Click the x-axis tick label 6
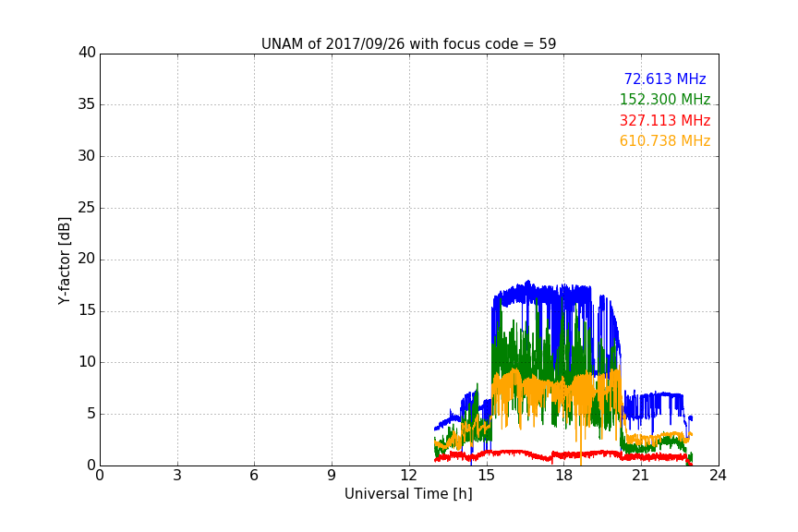Viewport: 798px width, 532px height. point(254,476)
